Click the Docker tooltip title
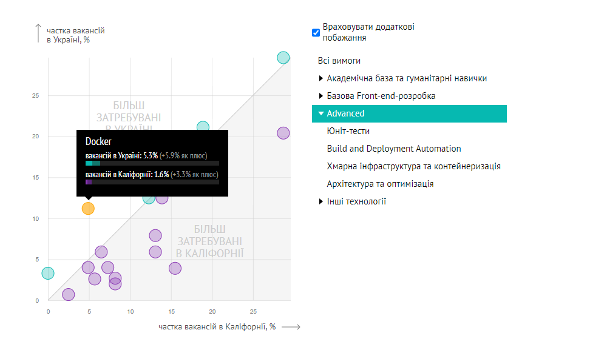The height and width of the screenshot is (364, 607). click(x=99, y=141)
